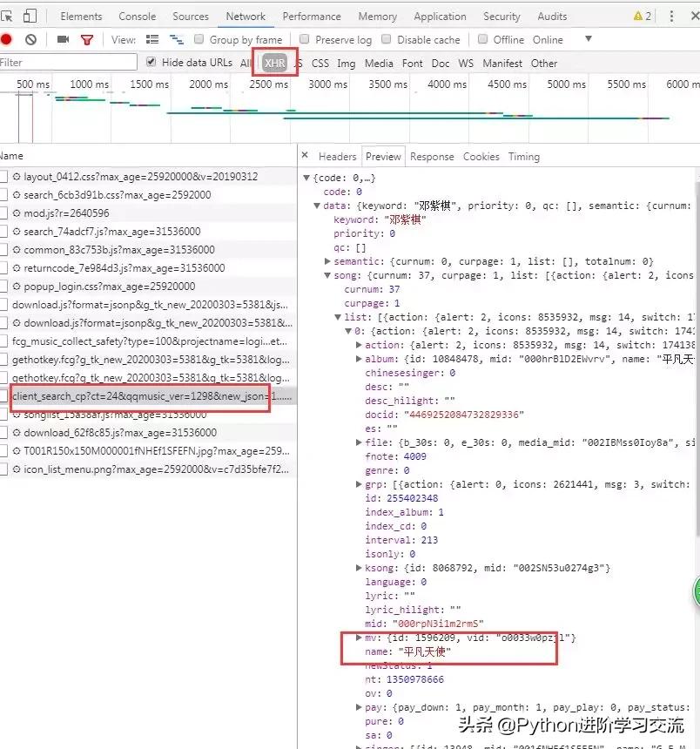This screenshot has height=749, width=700.
Task: Switch to the Sources panel
Action: (191, 16)
